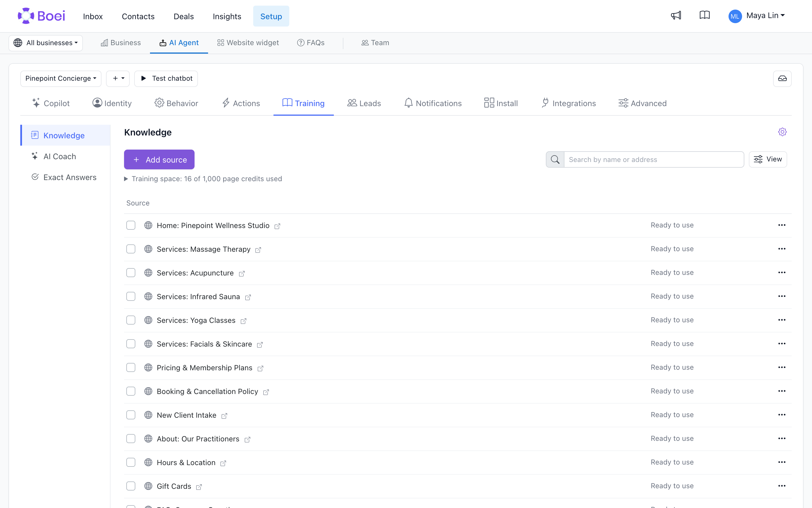Select the Gift Cards checkbox
The height and width of the screenshot is (508, 812).
tap(131, 486)
